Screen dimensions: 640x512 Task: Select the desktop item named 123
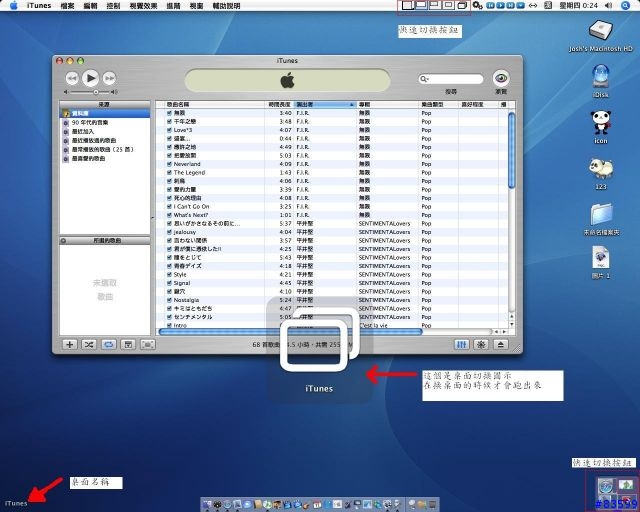(x=600, y=174)
